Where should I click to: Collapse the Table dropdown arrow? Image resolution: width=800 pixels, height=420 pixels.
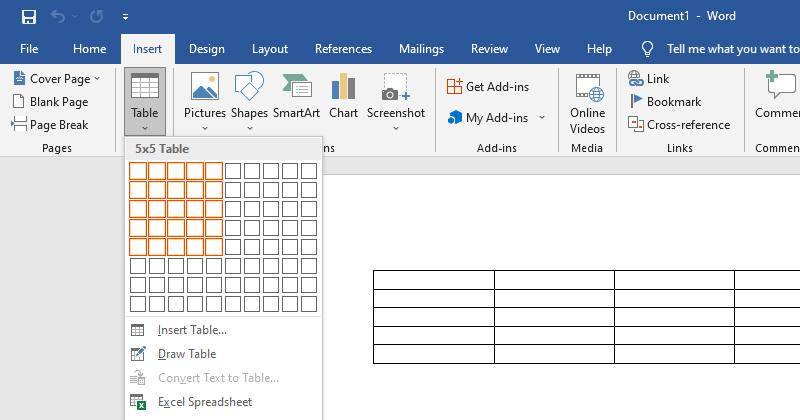click(145, 128)
